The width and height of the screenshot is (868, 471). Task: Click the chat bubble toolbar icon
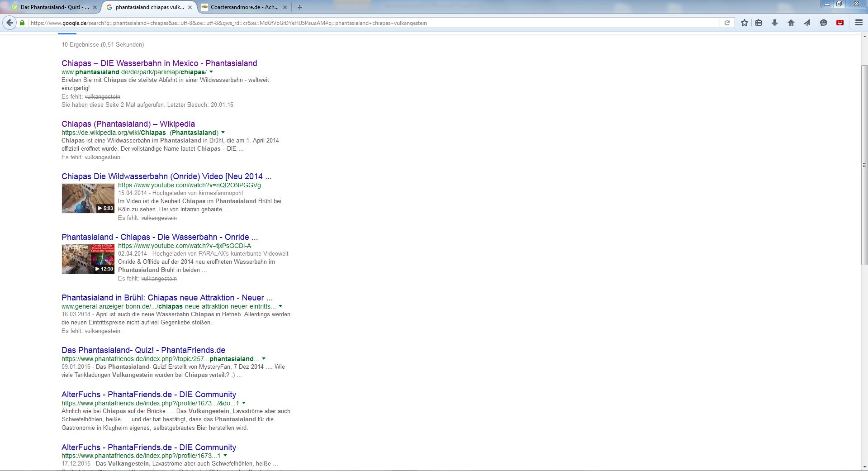pos(823,23)
